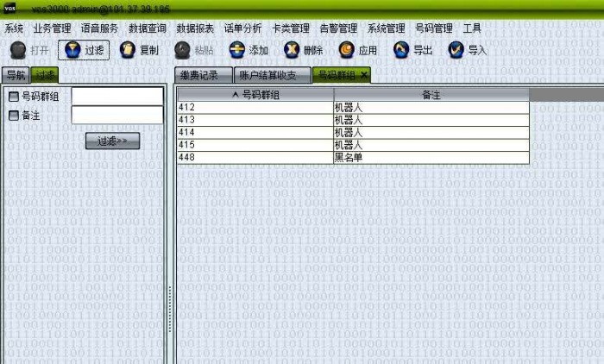Open the 业务管理 menu
604x364 pixels.
(52, 28)
